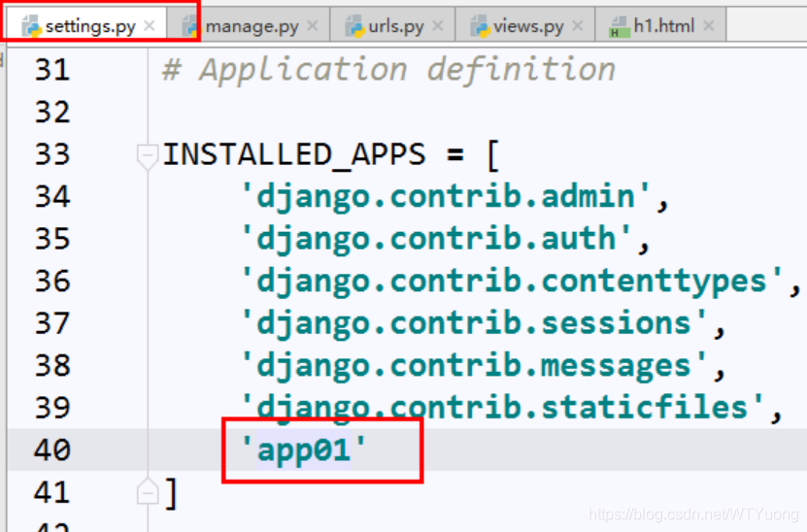
Task: Click 'django.contrib.staticfiles' string
Action: [x=502, y=409]
